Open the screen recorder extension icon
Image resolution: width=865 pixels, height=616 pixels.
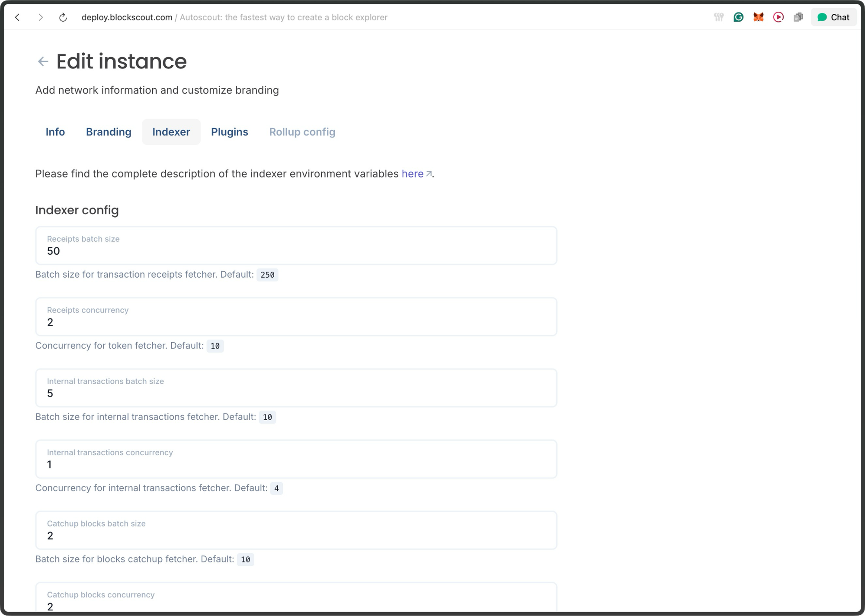click(x=778, y=17)
